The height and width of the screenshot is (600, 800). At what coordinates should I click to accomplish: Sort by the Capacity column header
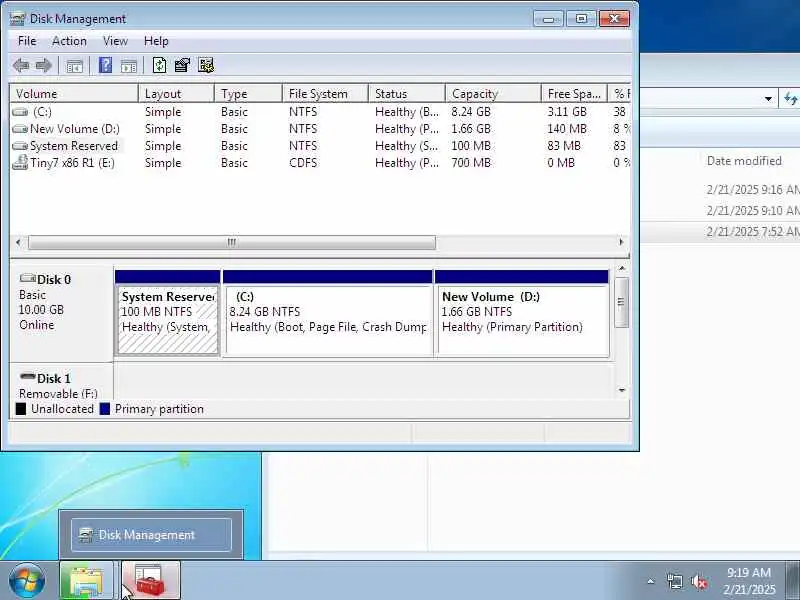pos(493,94)
